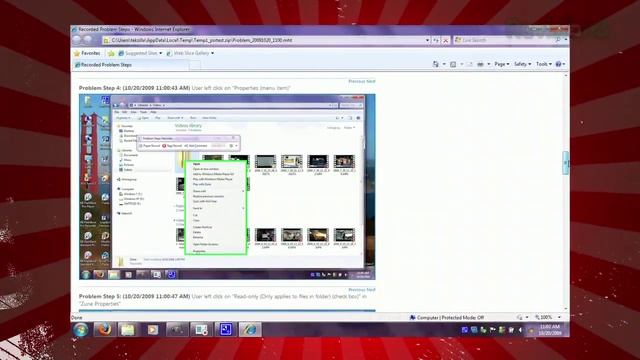This screenshot has width=640, height=360.
Task: Click the Next link above Problem Step 4
Action: [x=371, y=81]
